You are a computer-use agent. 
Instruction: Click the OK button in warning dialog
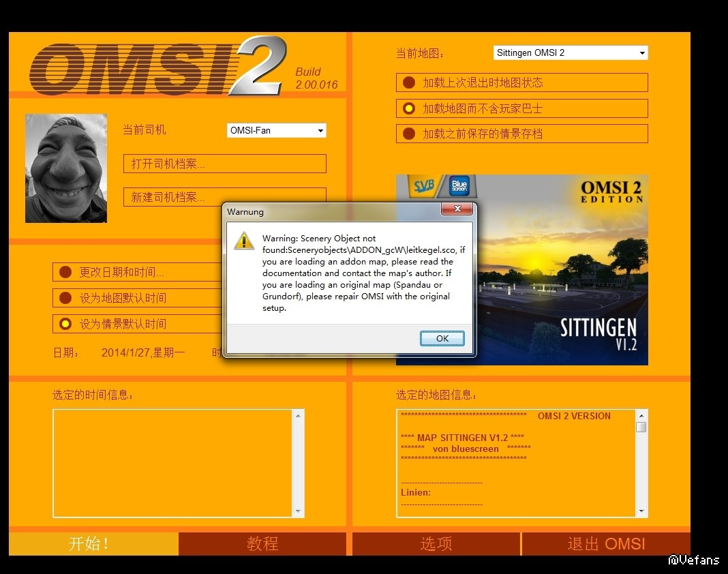pyautogui.click(x=442, y=339)
